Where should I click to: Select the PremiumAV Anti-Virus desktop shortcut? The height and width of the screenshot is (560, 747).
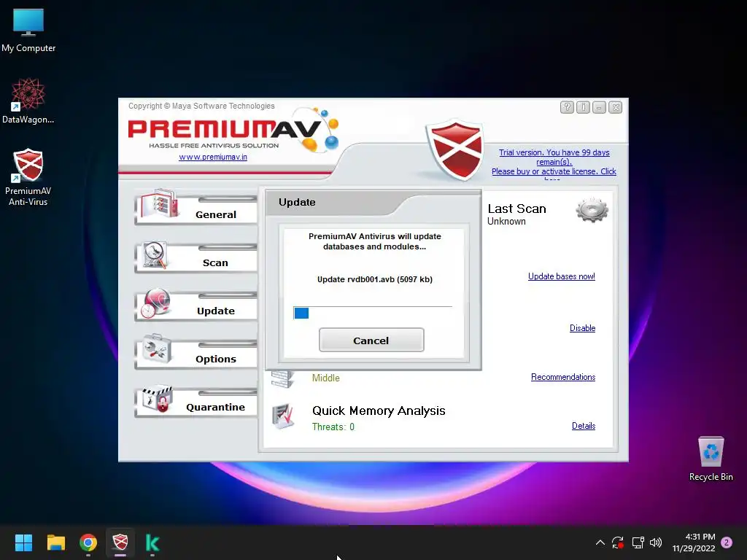point(28,177)
